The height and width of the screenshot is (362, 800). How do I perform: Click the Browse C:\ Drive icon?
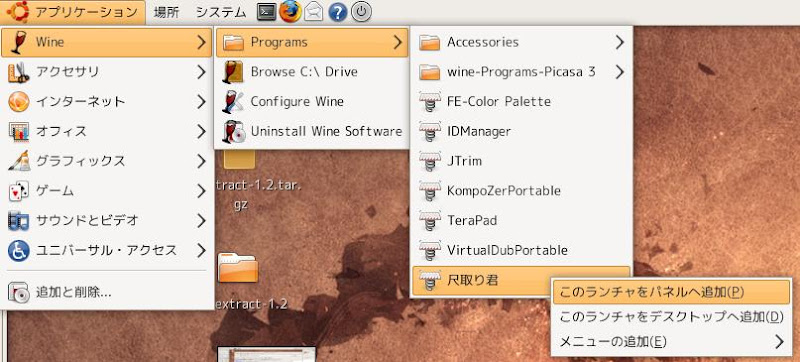click(233, 72)
